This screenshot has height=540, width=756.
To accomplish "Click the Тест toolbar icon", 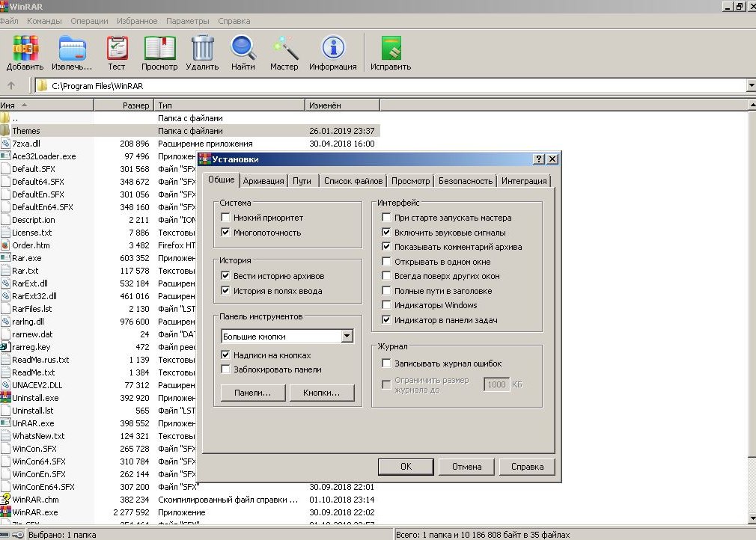I will (x=117, y=48).
